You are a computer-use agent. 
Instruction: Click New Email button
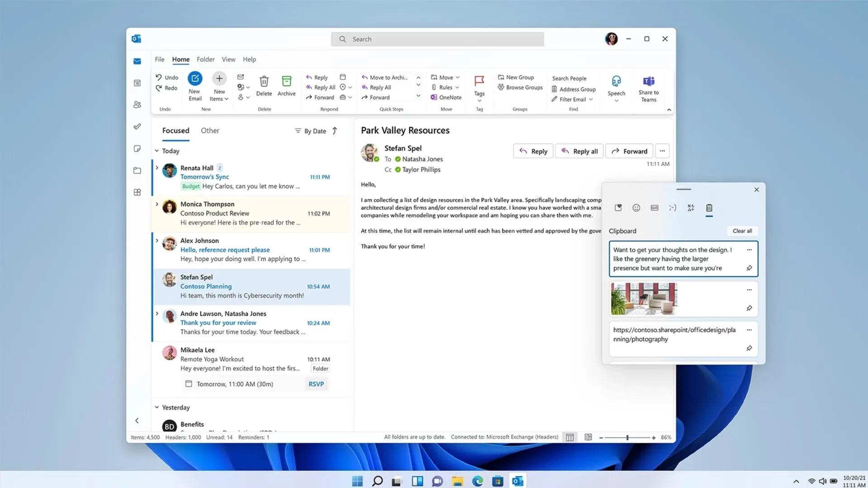pos(195,79)
